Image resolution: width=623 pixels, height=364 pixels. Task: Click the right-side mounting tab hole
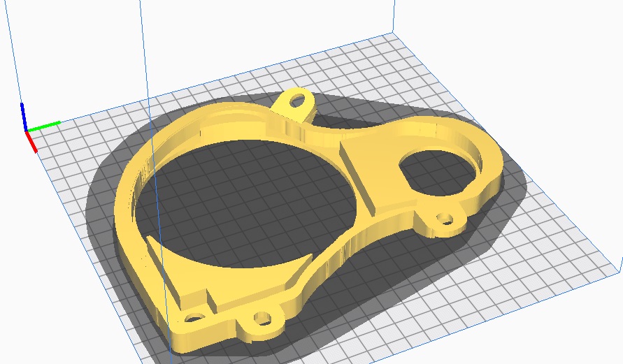(444, 221)
